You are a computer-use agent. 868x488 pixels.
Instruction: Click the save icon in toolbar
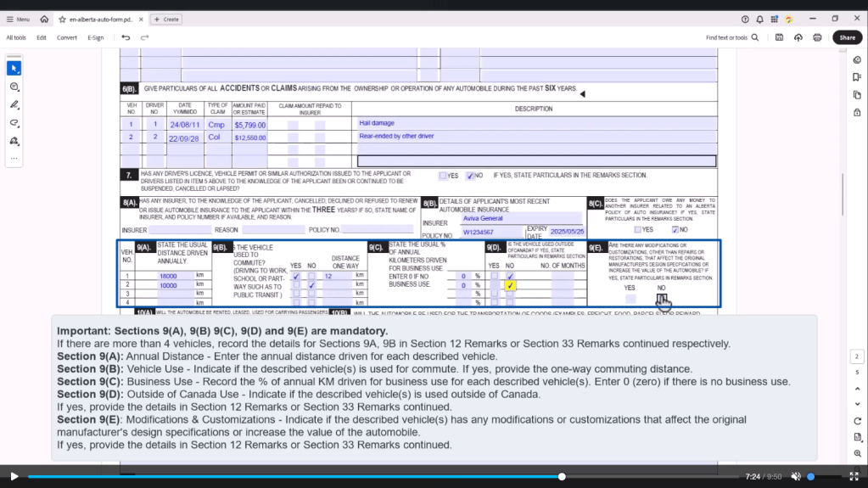[779, 37]
